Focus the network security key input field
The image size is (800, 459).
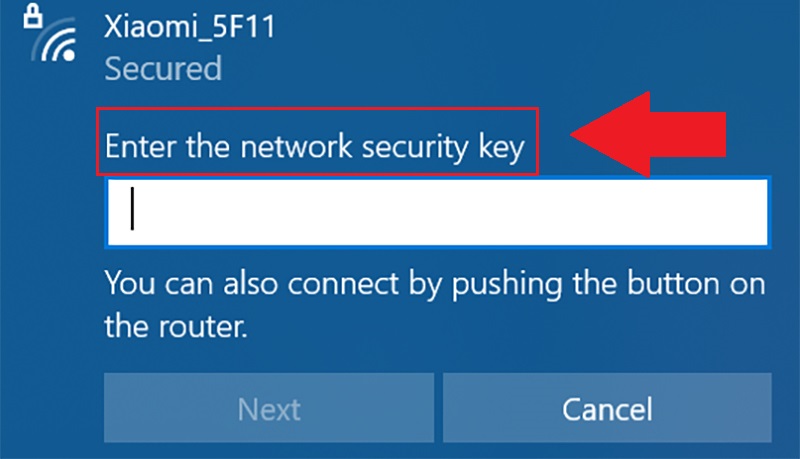[x=438, y=212]
